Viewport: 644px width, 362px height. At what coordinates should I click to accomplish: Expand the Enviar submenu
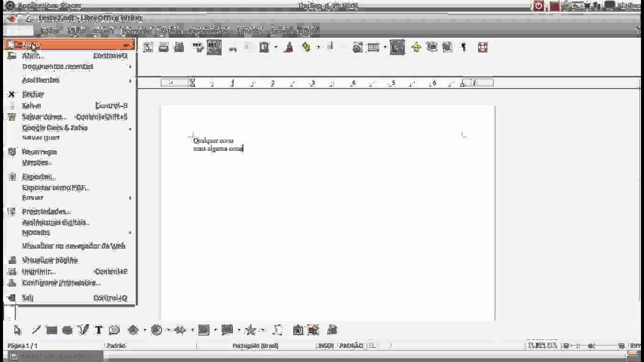tap(70, 198)
